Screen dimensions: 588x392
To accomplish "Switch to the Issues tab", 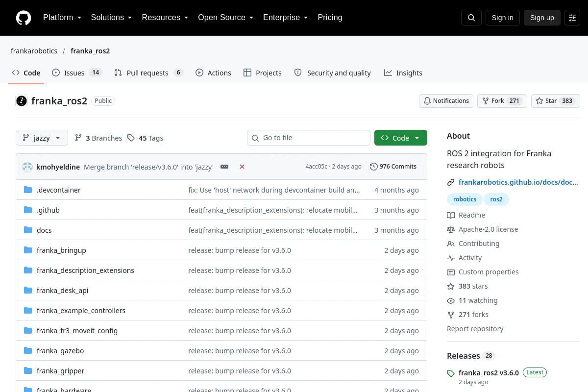I will tap(76, 73).
